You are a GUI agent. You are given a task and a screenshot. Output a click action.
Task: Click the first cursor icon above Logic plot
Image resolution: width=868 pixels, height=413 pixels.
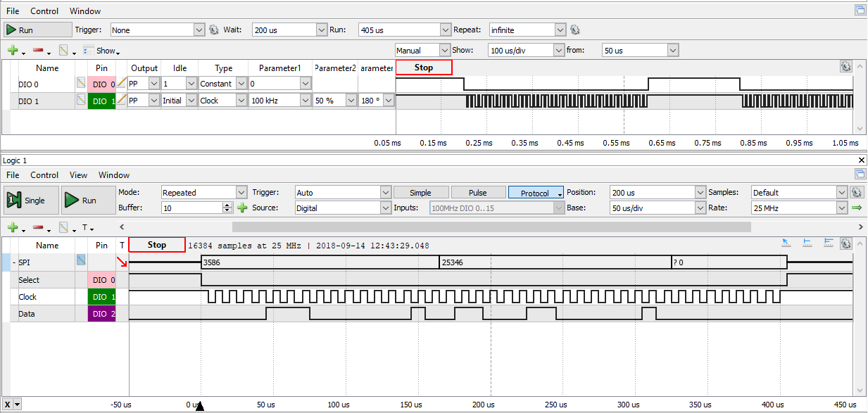pyautogui.click(x=787, y=243)
